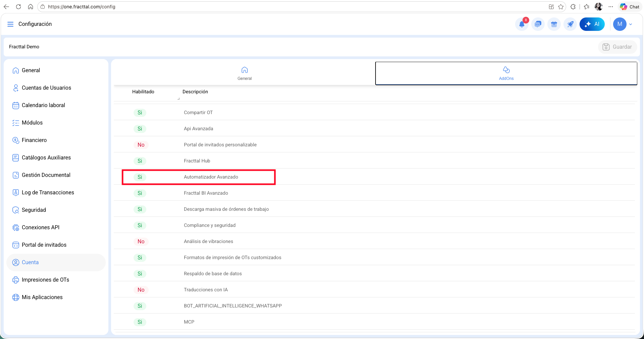The image size is (644, 339).
Task: Open the browser Chat copilot button
Action: (630, 7)
